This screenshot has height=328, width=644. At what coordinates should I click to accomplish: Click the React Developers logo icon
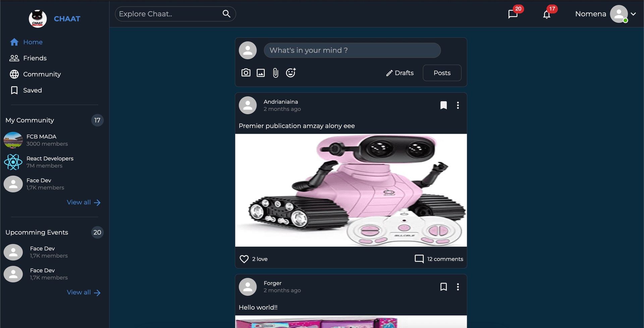13,162
